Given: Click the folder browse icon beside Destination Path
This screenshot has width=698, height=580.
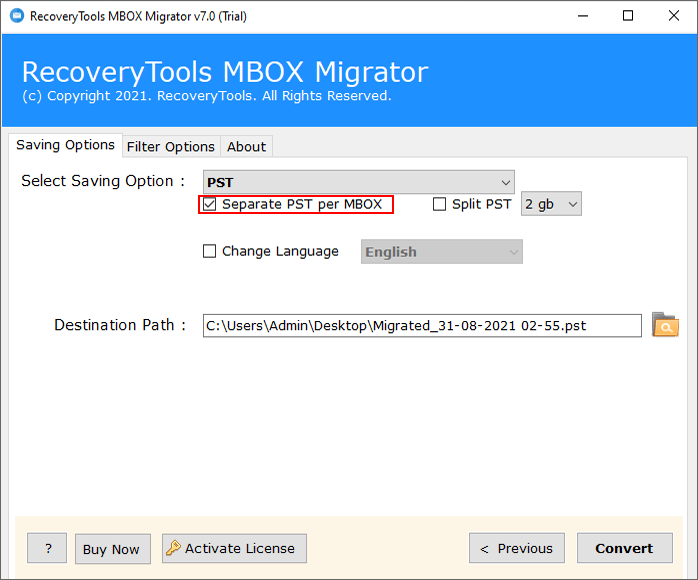Looking at the screenshot, I should click(665, 325).
